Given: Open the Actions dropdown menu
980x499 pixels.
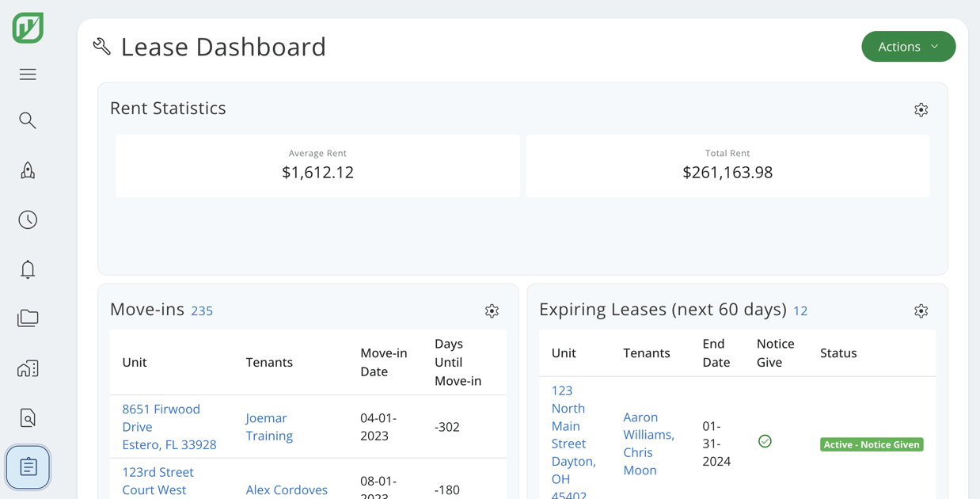Looking at the screenshot, I should pos(908,46).
